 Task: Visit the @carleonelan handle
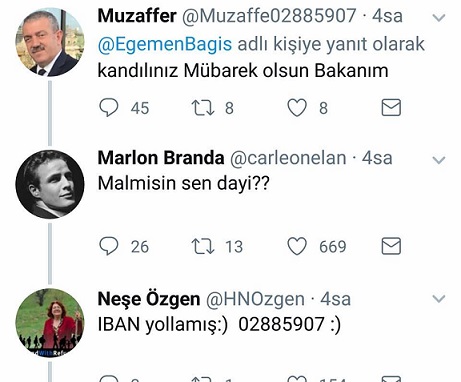(x=288, y=158)
